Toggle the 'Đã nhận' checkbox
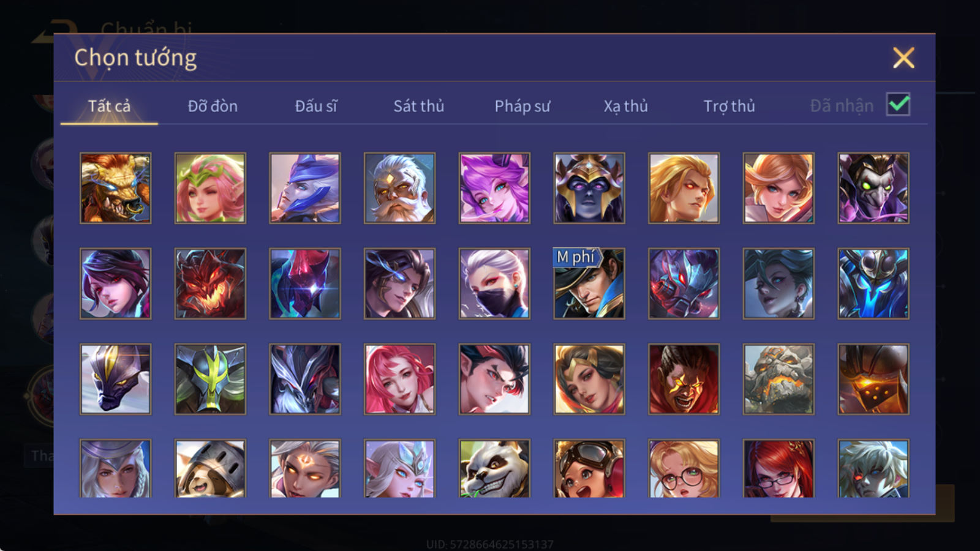980x551 pixels. [899, 105]
